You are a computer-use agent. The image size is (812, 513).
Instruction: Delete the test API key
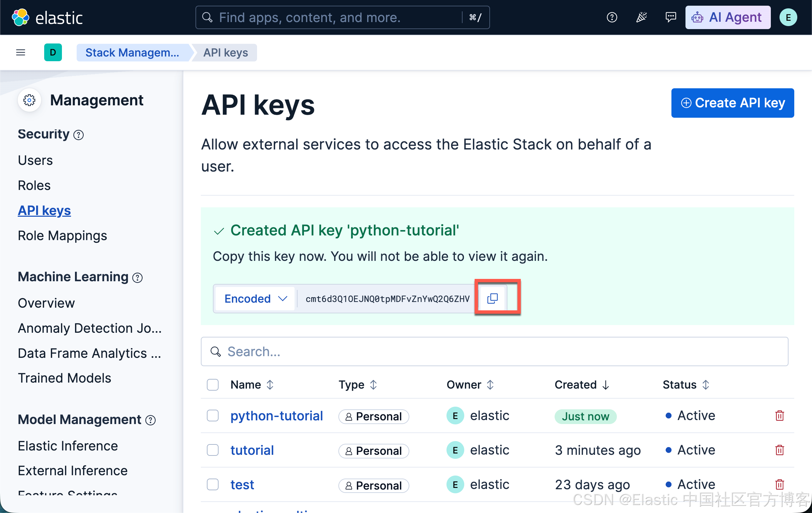tap(780, 484)
